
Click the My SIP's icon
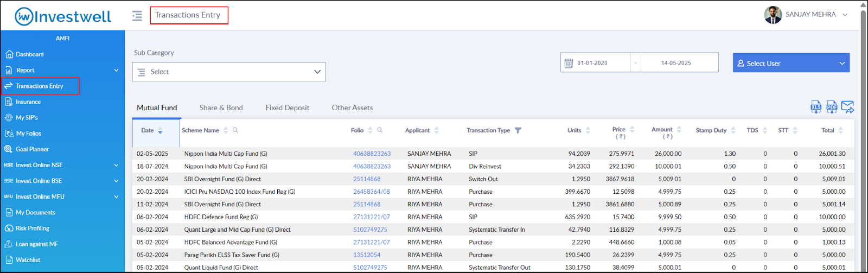(9, 117)
